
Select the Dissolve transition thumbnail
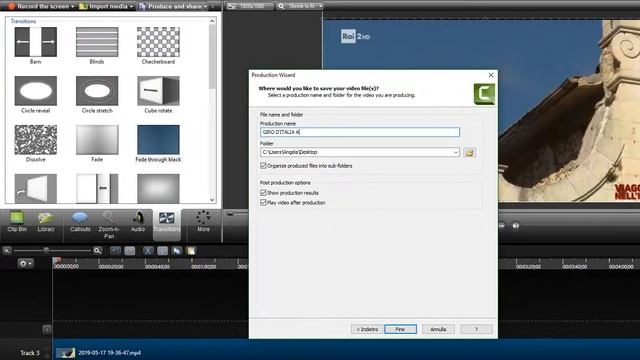click(x=36, y=140)
